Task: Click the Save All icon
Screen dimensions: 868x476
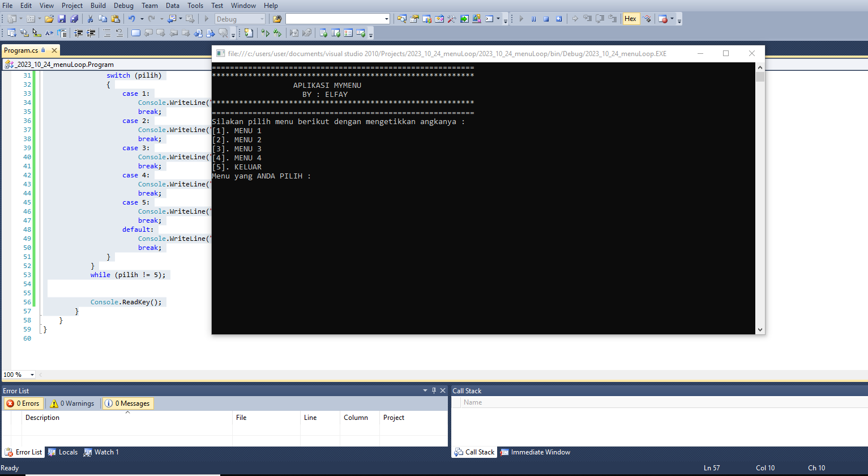Action: click(74, 19)
